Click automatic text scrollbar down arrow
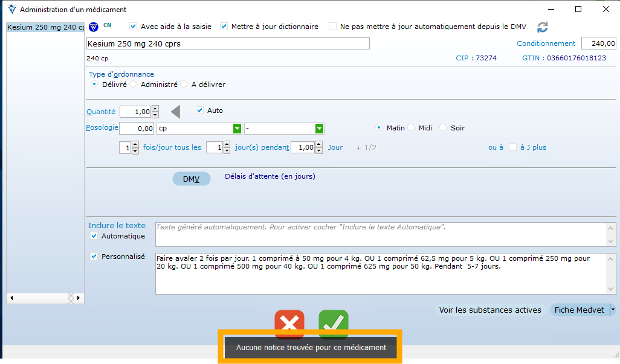 pos(611,241)
